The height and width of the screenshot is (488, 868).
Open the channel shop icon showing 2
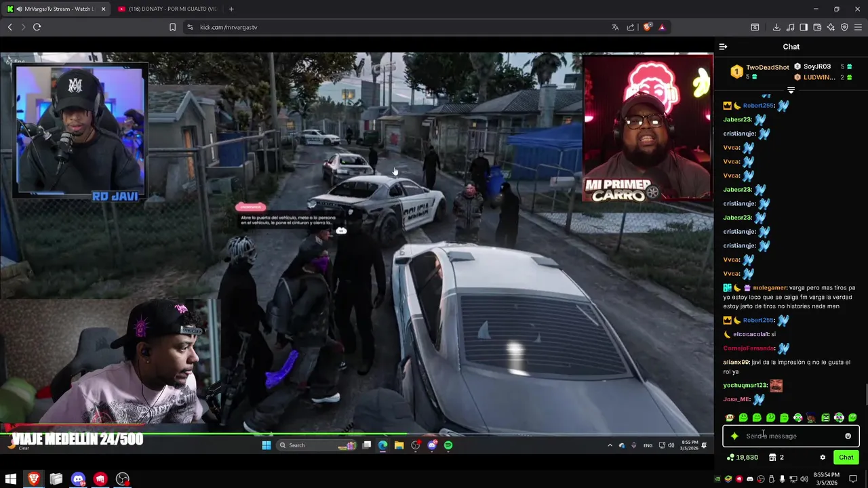coord(776,457)
